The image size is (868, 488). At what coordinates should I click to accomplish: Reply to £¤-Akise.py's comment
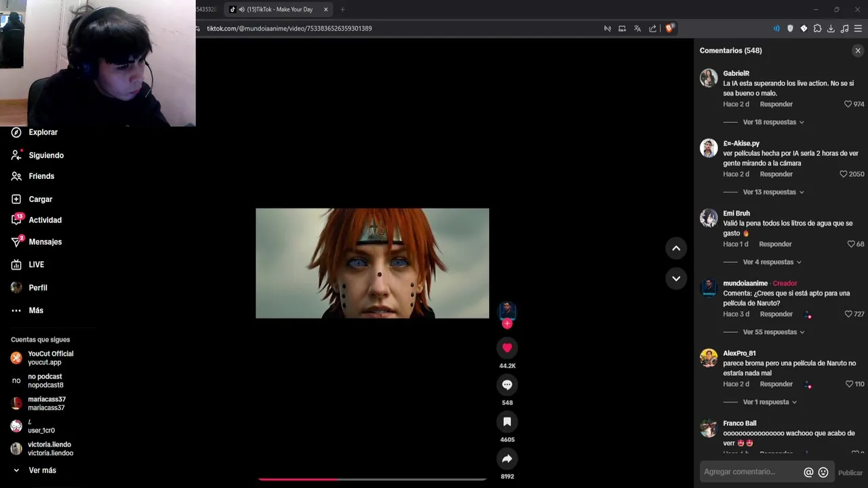(x=776, y=174)
